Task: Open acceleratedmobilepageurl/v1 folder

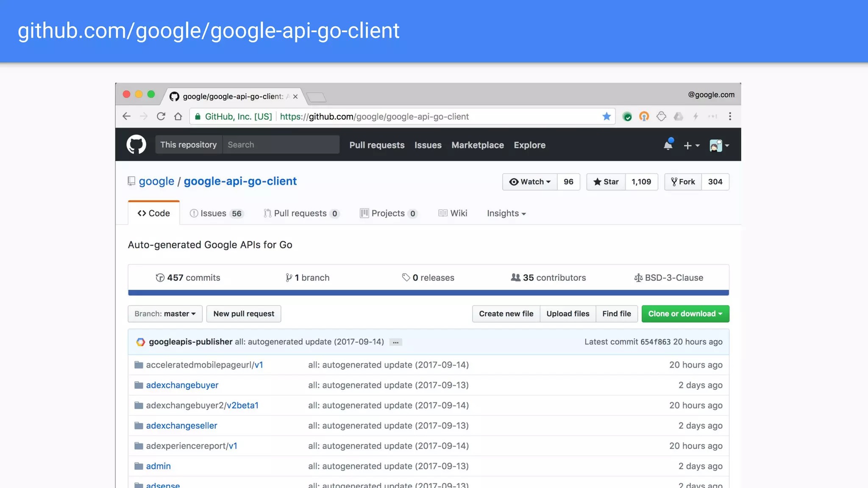Action: coord(204,365)
